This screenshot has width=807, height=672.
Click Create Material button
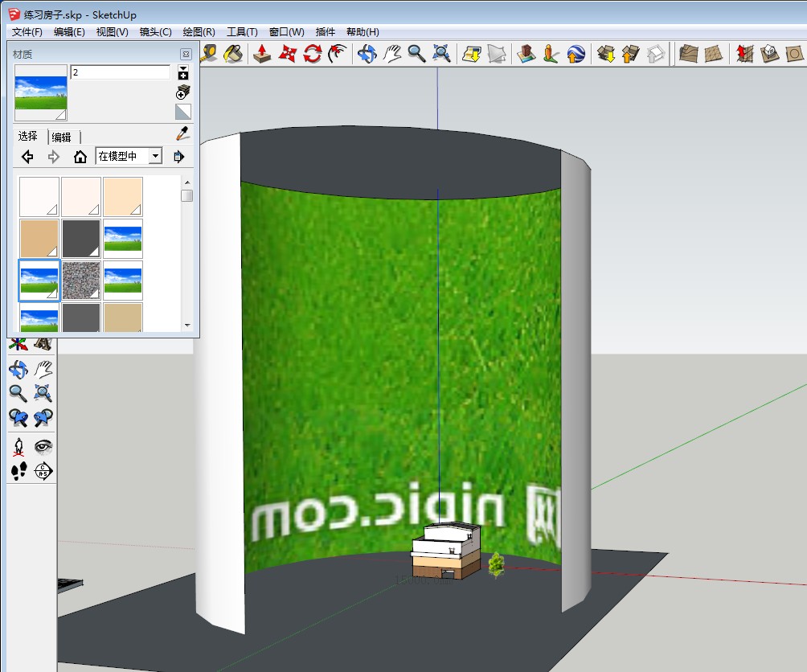coord(182,92)
